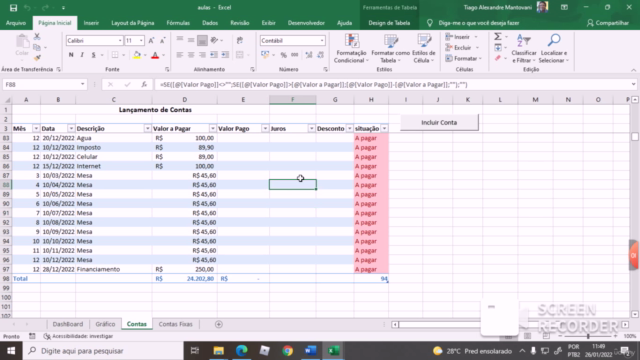Click the Incluir Conta button
Image resolution: width=640 pixels, height=360 pixels.
tap(439, 122)
